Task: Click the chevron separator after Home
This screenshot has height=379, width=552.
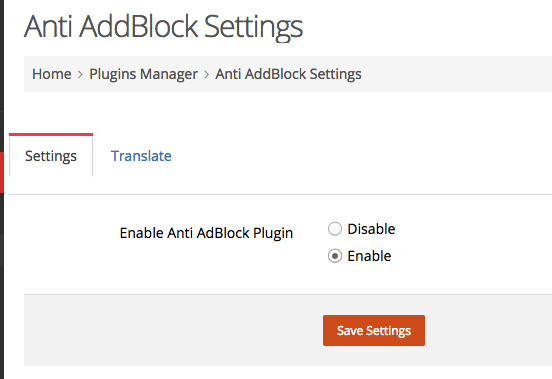Action: (x=80, y=74)
